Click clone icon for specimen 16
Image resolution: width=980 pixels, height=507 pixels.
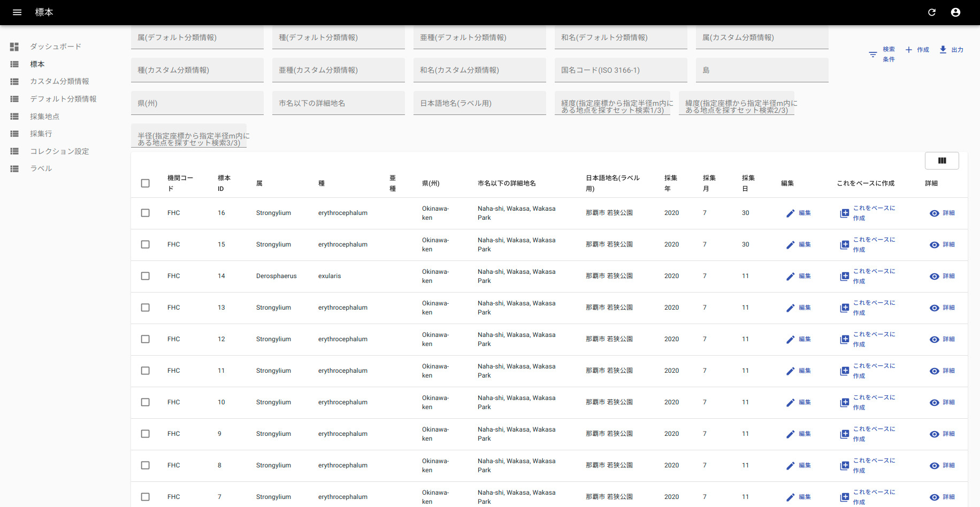point(845,213)
